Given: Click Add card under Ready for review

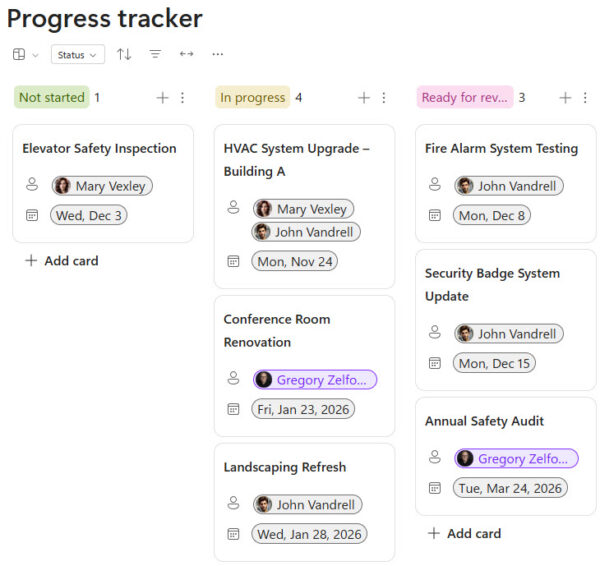Looking at the screenshot, I should [464, 533].
